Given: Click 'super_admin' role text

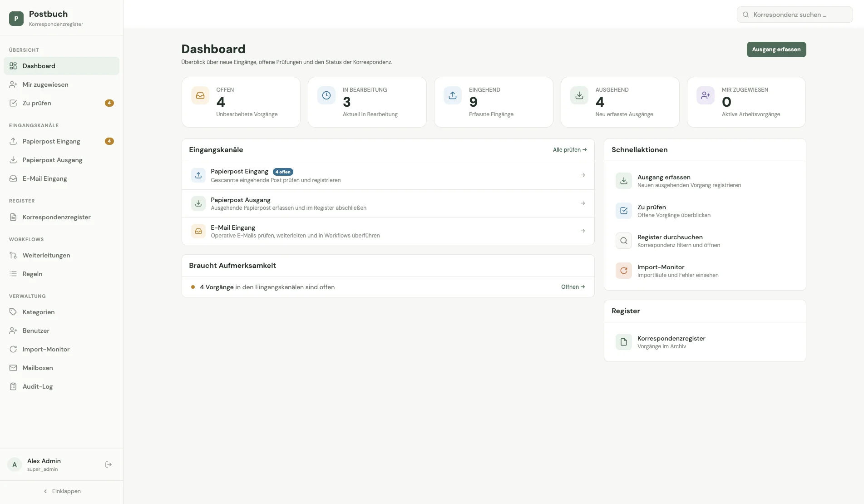Looking at the screenshot, I should (x=42, y=469).
